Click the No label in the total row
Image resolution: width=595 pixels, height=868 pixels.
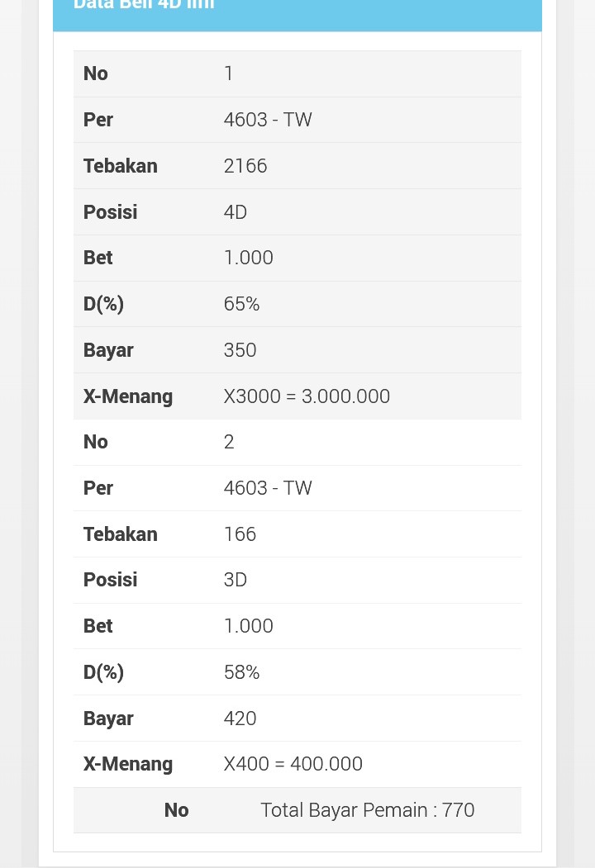coord(176,810)
